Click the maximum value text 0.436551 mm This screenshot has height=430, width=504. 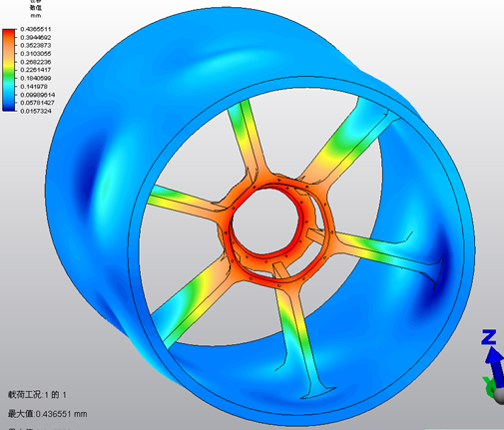pos(48,414)
